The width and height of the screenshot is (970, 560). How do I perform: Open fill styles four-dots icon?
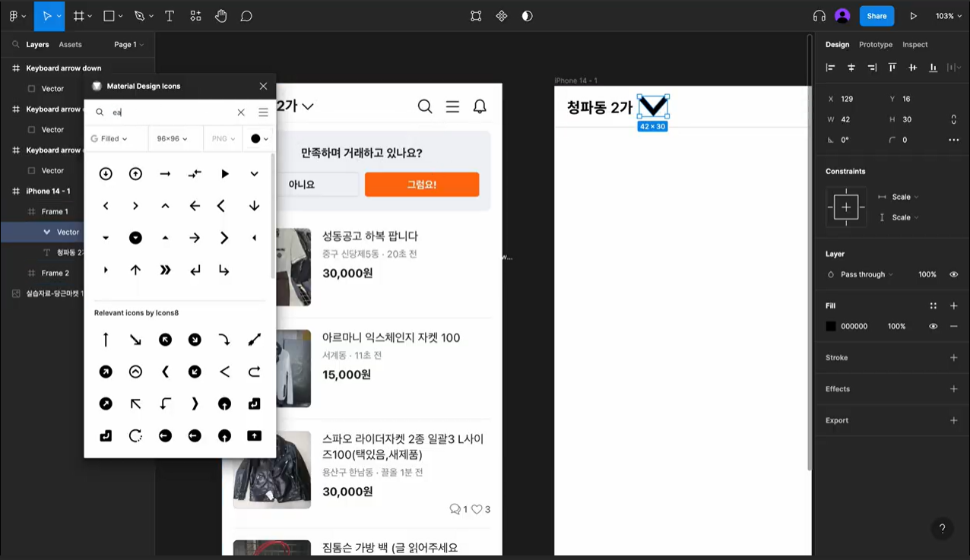pos(934,305)
